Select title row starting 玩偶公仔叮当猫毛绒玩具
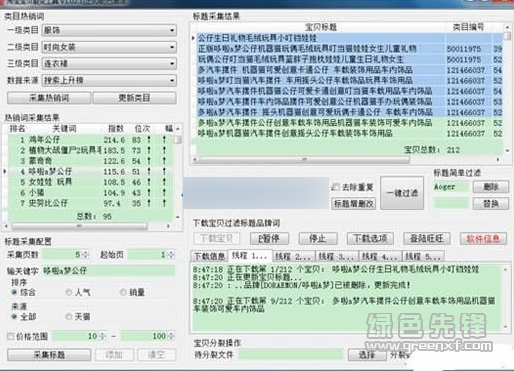The height and width of the screenshot is (371, 514). (x=349, y=59)
